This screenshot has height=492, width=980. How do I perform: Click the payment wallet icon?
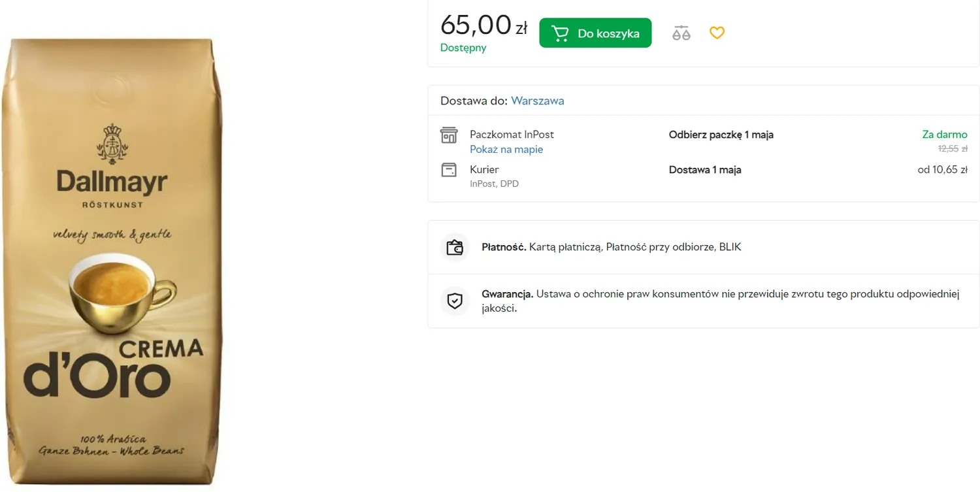coord(455,248)
